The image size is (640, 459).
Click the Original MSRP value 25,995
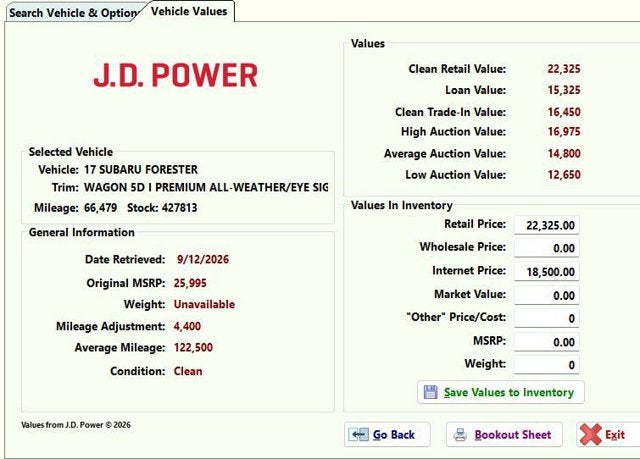[x=190, y=283]
